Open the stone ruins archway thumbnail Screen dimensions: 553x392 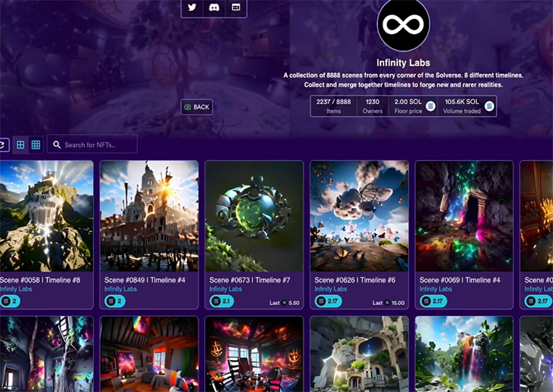[359, 354]
